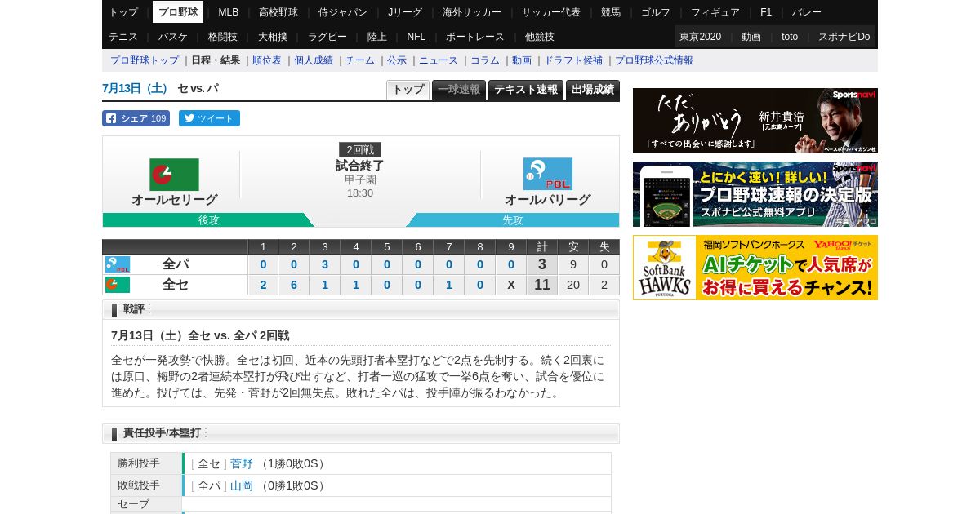Open 動画 link in sub-navigation
The image size is (980, 514).
click(x=522, y=60)
